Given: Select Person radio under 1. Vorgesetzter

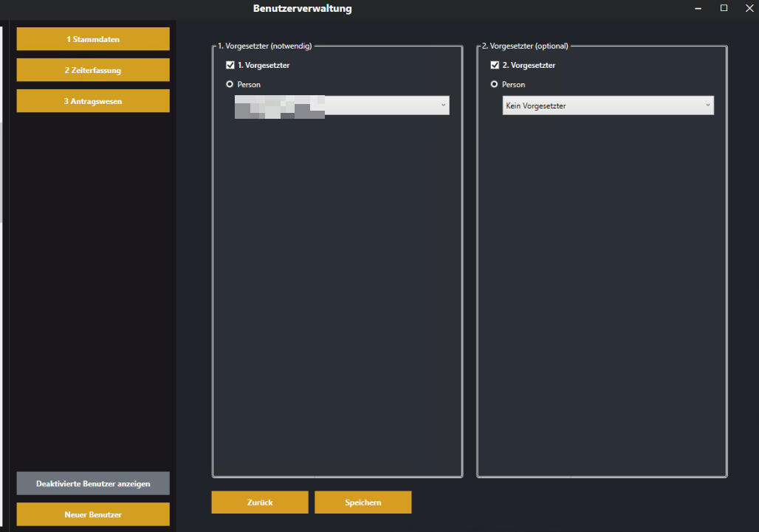Looking at the screenshot, I should click(x=230, y=85).
